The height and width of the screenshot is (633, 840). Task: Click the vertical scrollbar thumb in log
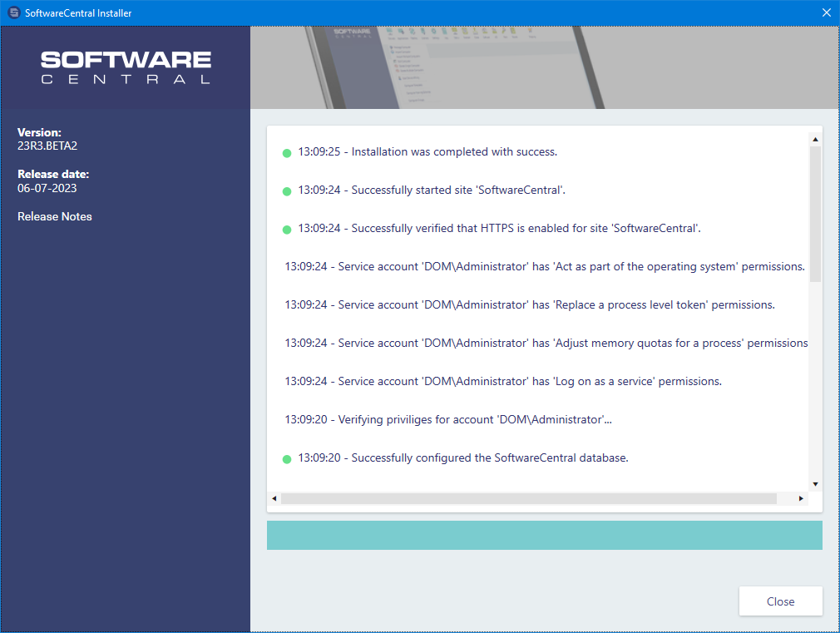coord(815,213)
